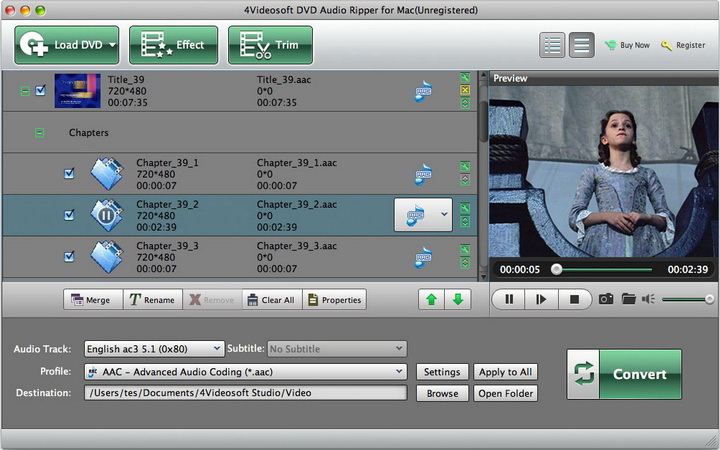Open the Trim tool
720x450 pixels.
click(270, 45)
